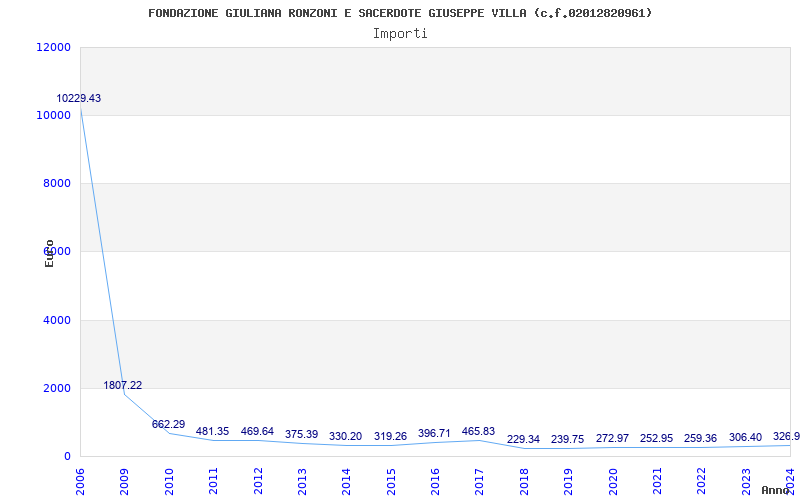Select the 330.20 data label
800x500 pixels.
click(x=345, y=437)
